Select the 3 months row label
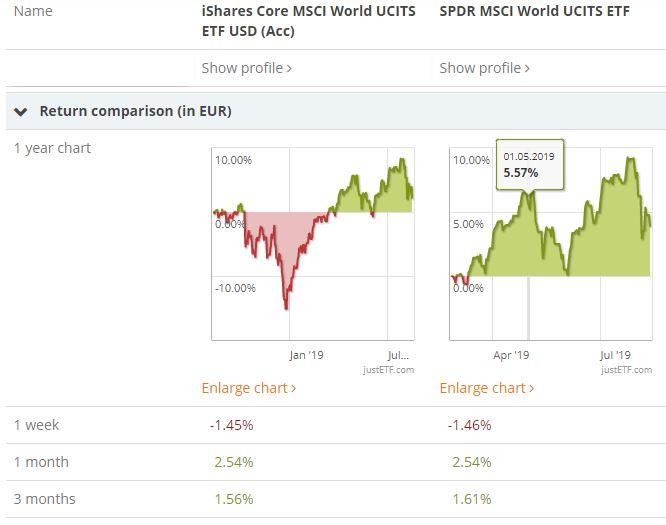This screenshot has height=525, width=666. [44, 499]
